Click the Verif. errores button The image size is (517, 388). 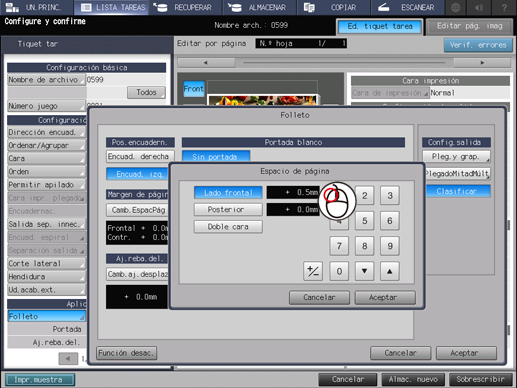pyautogui.click(x=478, y=45)
